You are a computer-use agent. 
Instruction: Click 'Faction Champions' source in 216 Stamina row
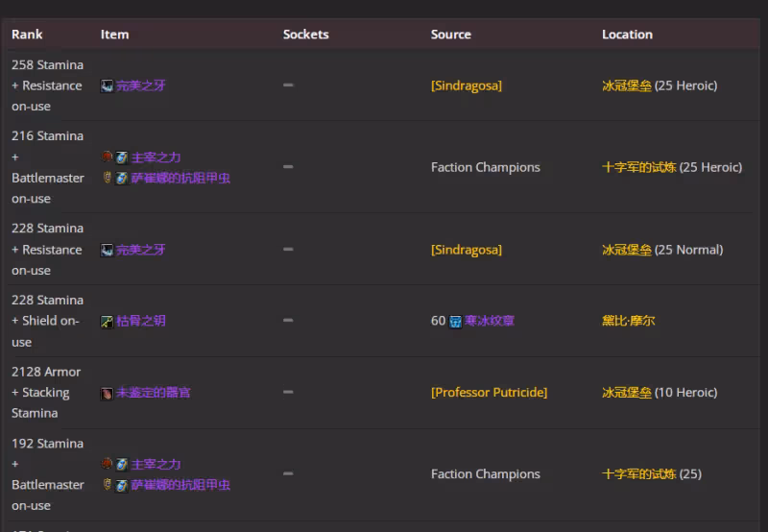[486, 167]
